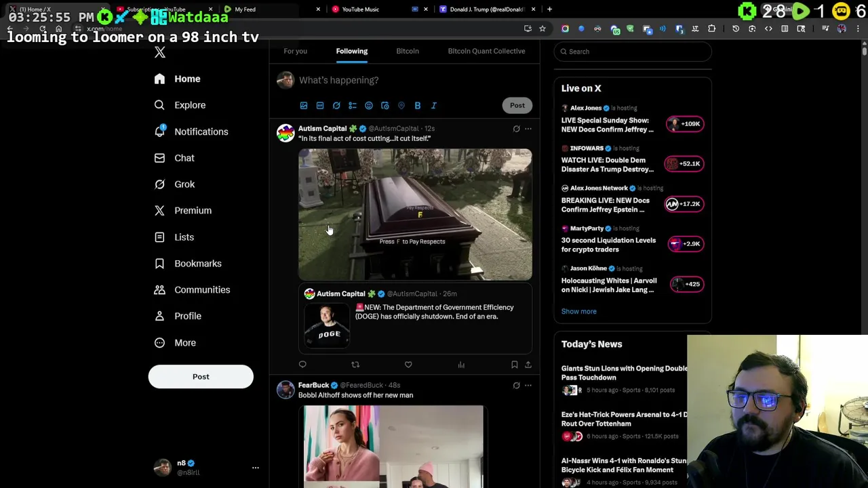Open Autism Capital profile avatar
This screenshot has width=868, height=488.
(285, 133)
